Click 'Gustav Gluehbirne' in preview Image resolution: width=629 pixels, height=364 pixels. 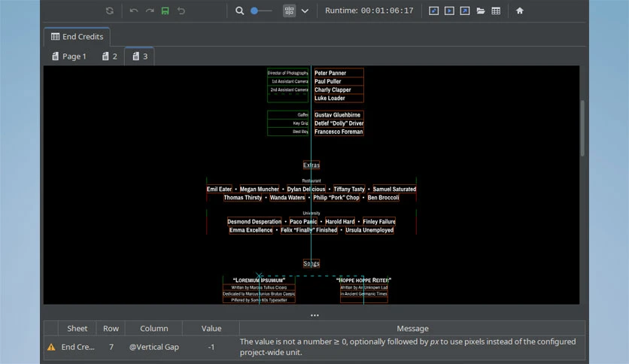pos(337,114)
